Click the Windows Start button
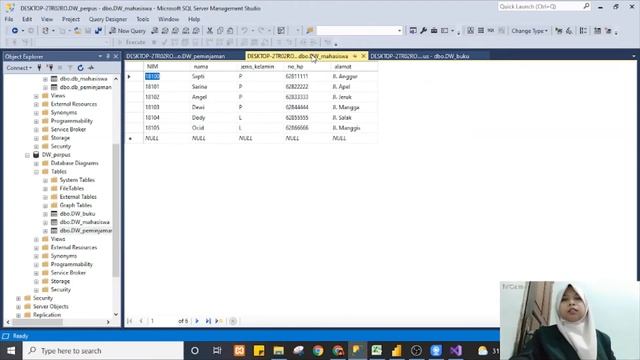The image size is (640, 360). (x=11, y=351)
